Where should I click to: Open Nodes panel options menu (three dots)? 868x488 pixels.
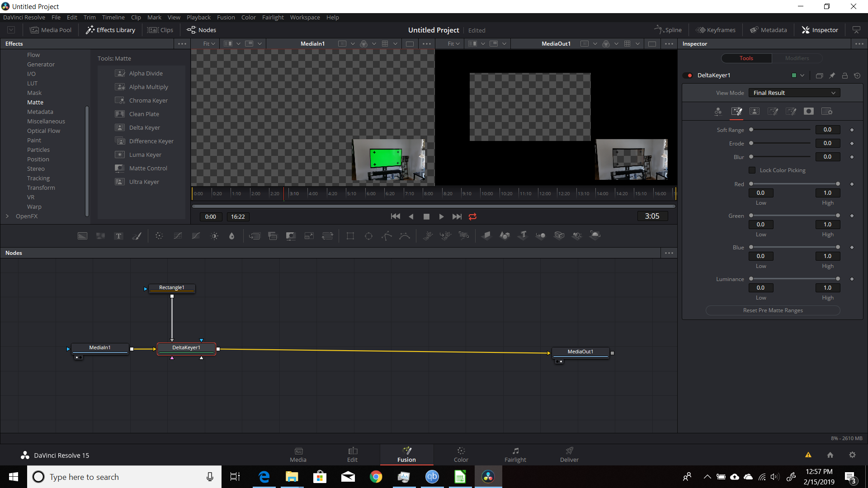click(669, 253)
